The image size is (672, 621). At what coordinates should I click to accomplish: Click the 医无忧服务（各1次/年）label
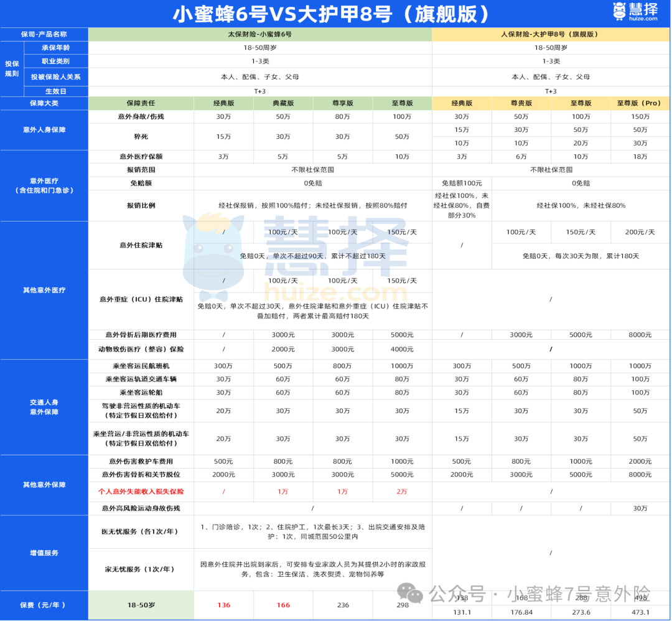pyautogui.click(x=141, y=532)
